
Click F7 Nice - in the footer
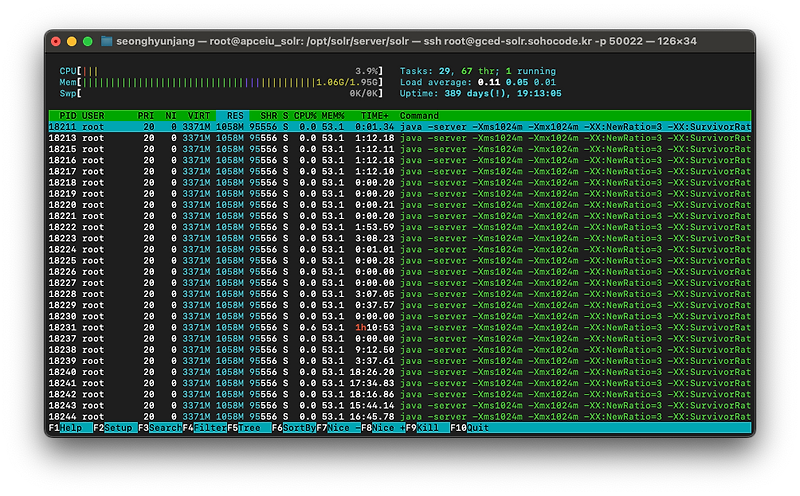pos(338,428)
